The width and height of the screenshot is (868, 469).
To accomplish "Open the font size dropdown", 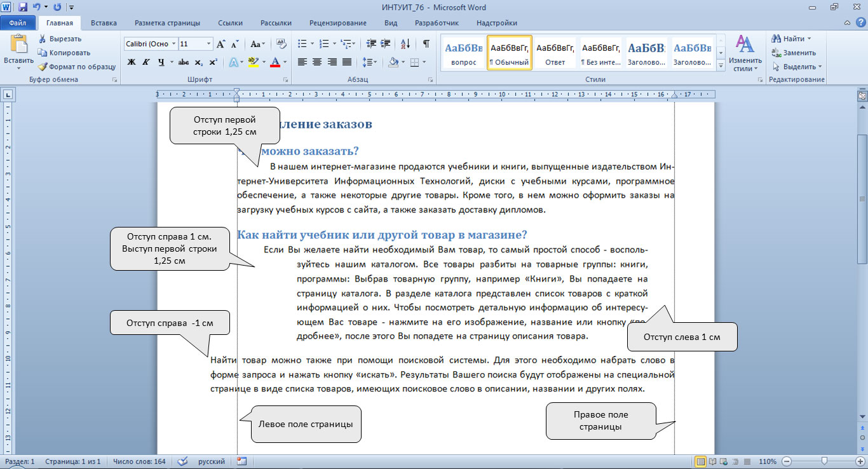I will 208,44.
